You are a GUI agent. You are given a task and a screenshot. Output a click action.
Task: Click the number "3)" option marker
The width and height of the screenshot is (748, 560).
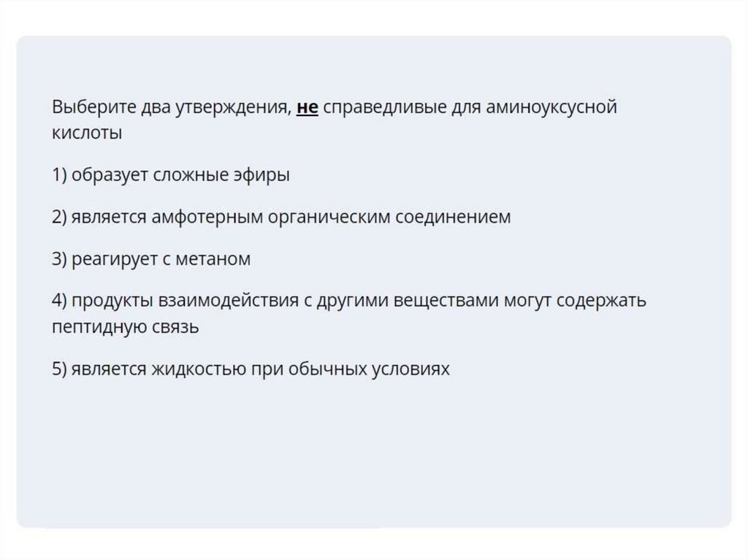pyautogui.click(x=60, y=259)
